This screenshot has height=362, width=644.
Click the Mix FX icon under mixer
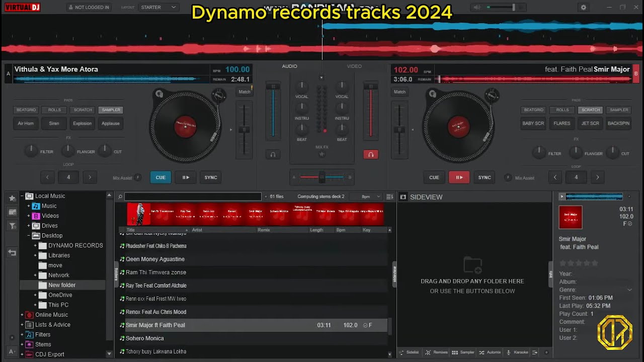(322, 154)
